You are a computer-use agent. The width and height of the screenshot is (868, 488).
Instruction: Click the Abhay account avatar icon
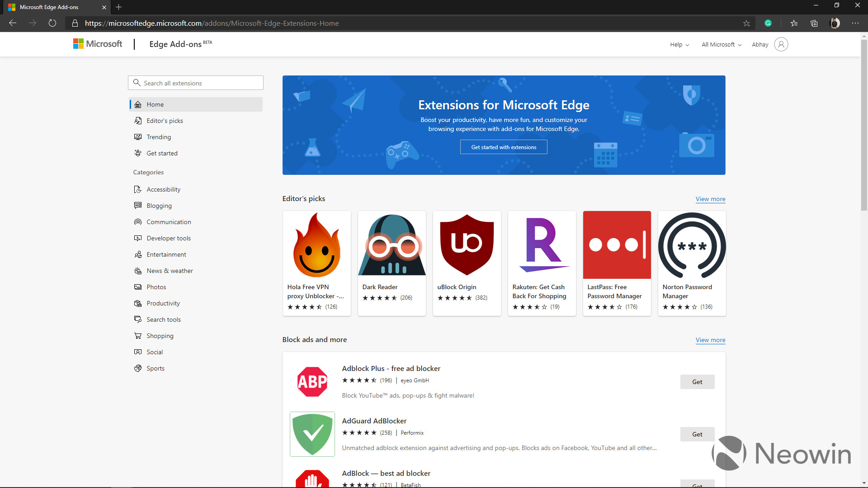(781, 44)
